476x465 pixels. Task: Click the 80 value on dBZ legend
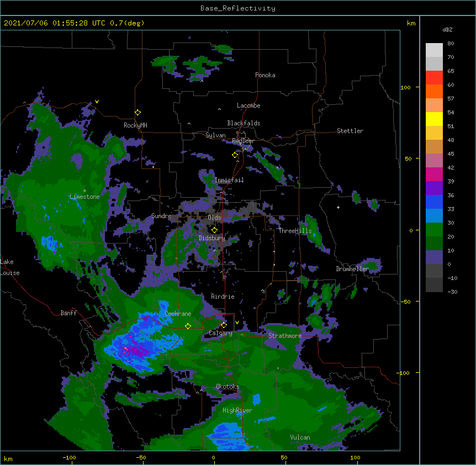click(x=451, y=43)
